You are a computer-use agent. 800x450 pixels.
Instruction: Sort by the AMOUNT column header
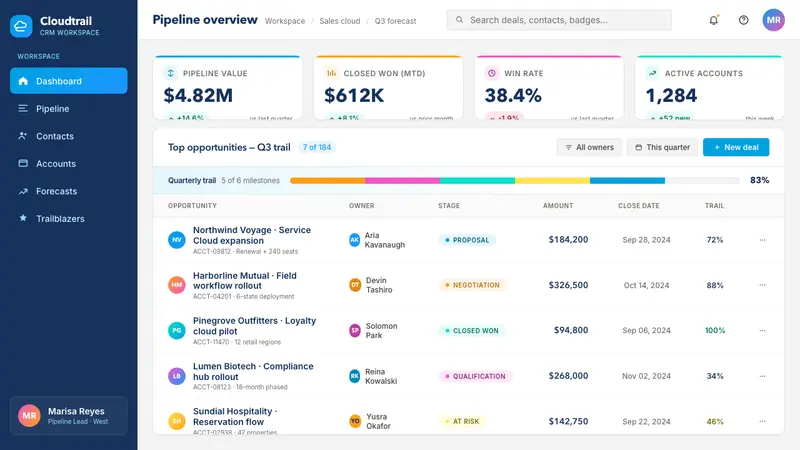coord(558,206)
